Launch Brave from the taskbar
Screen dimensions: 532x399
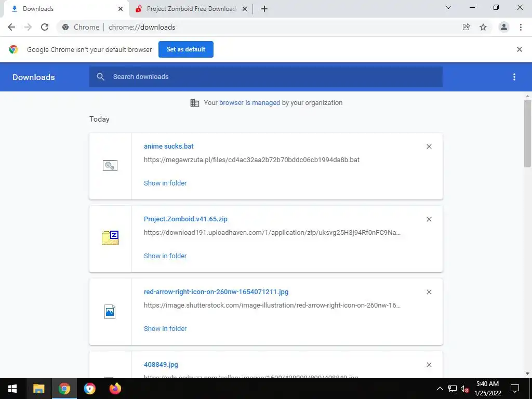[x=89, y=389]
